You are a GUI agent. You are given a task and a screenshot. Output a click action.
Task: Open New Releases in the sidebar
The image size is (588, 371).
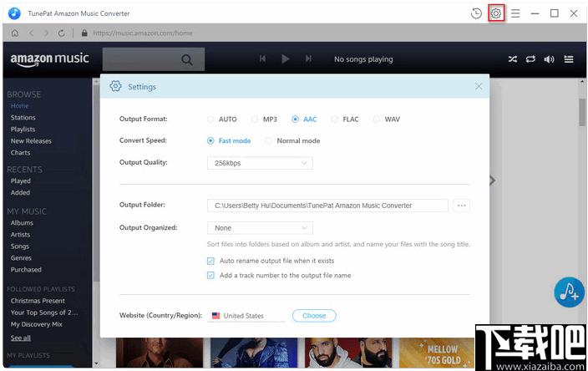tap(31, 141)
